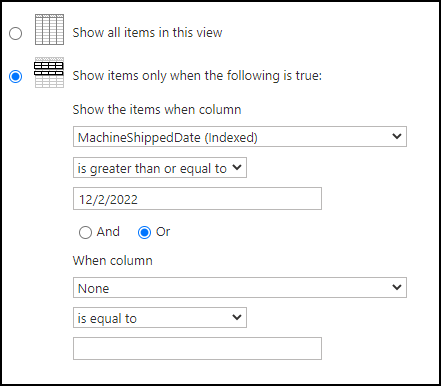The height and width of the screenshot is (386, 441).
Task: Click the chevron on the 'is greater than or equal to' box
Action: (237, 167)
